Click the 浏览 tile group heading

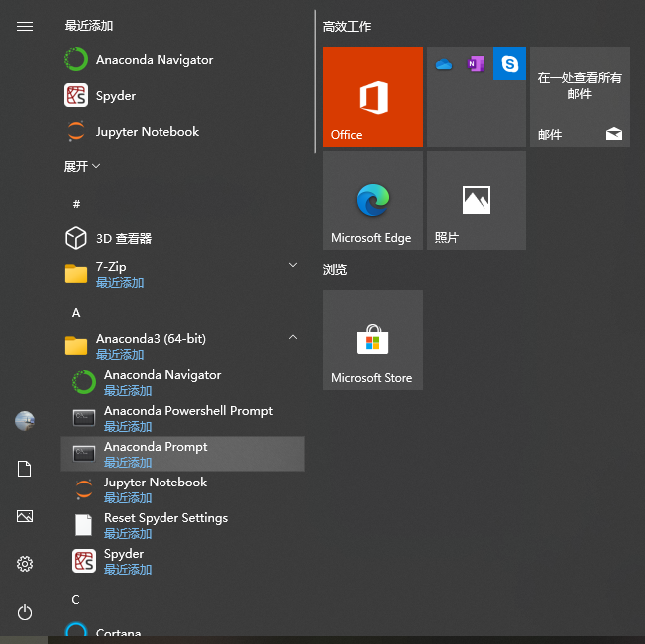(x=335, y=270)
